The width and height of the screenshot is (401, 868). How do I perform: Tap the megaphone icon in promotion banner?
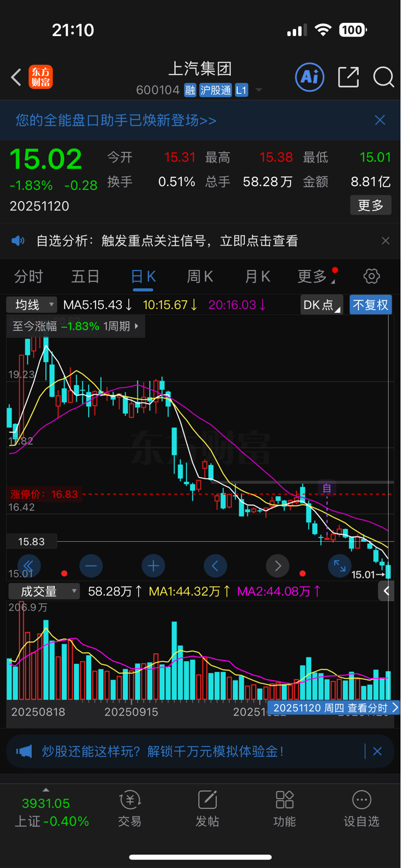24,751
